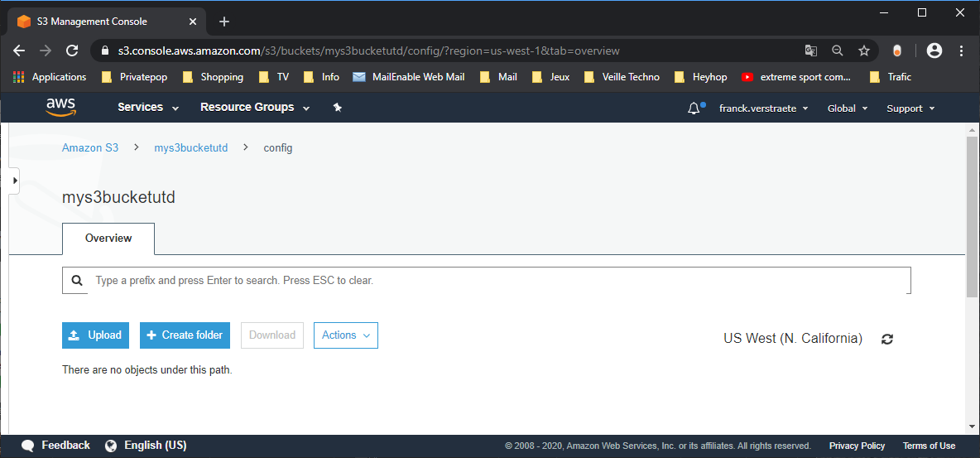Click the globe language icon in footer

pos(111,446)
